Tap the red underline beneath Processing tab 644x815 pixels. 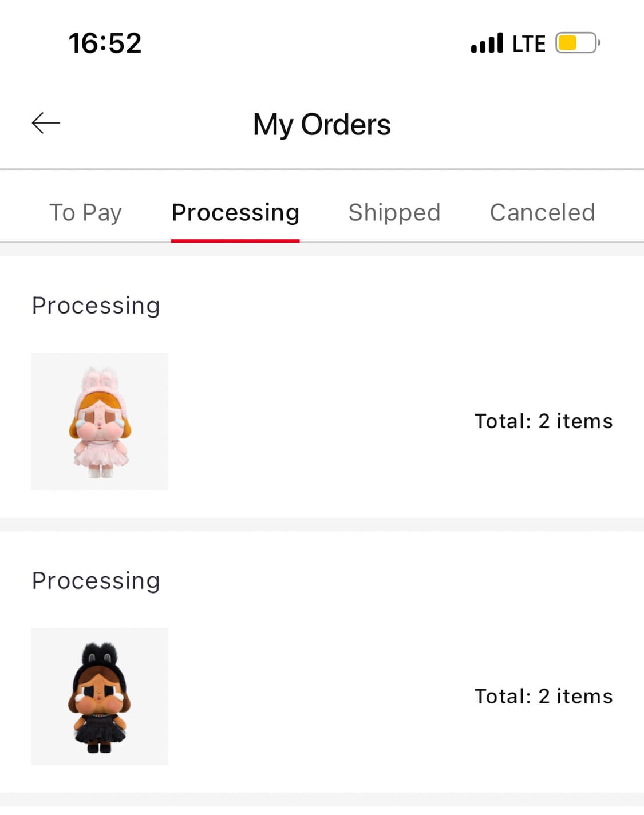click(x=235, y=240)
